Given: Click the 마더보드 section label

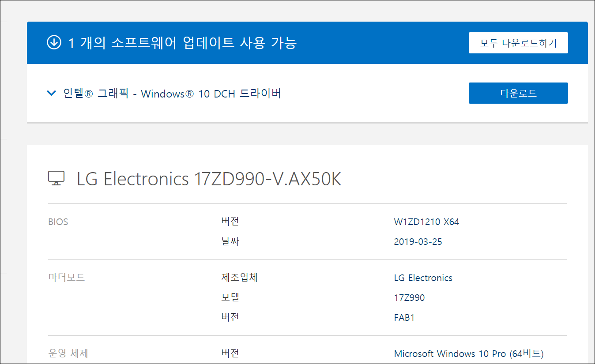Looking at the screenshot, I should 66,278.
